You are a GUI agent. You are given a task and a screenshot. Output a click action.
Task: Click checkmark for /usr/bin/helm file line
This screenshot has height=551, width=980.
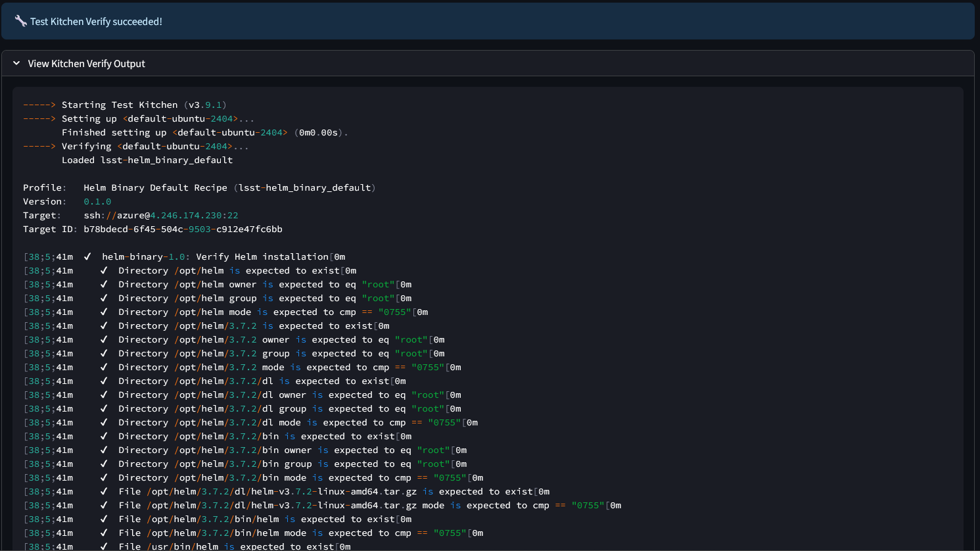click(104, 546)
